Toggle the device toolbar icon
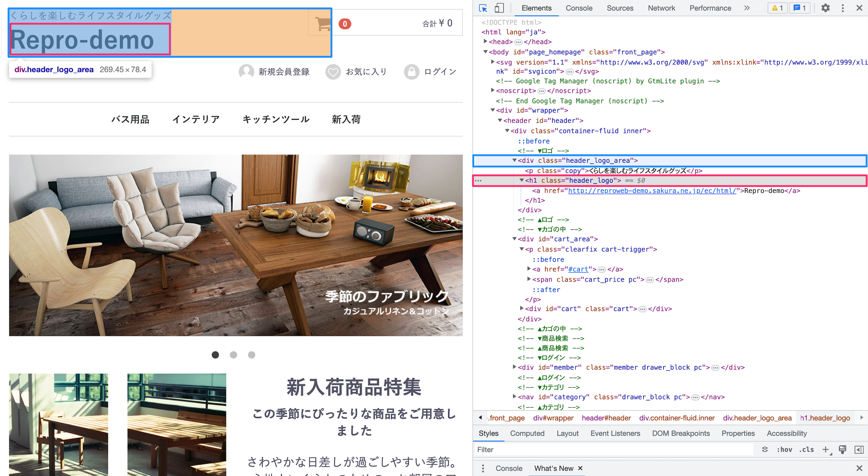Image resolution: width=868 pixels, height=476 pixels. [499, 8]
